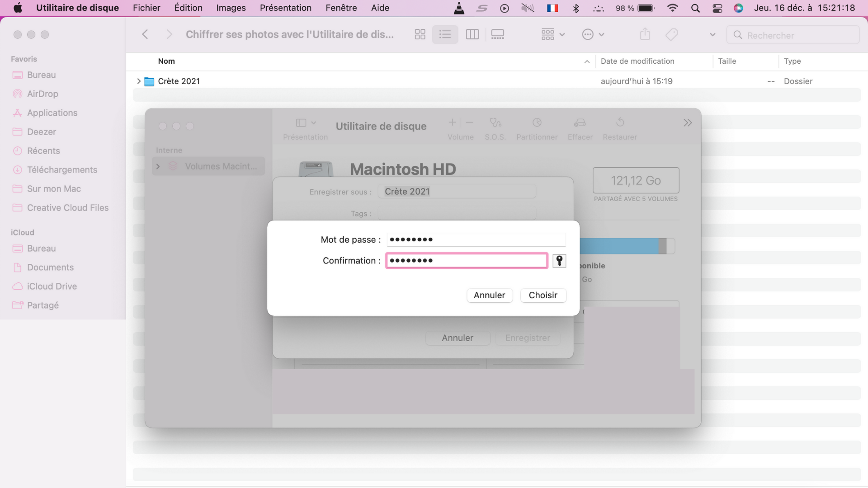Expand the Crète 2021 folder

tap(139, 81)
